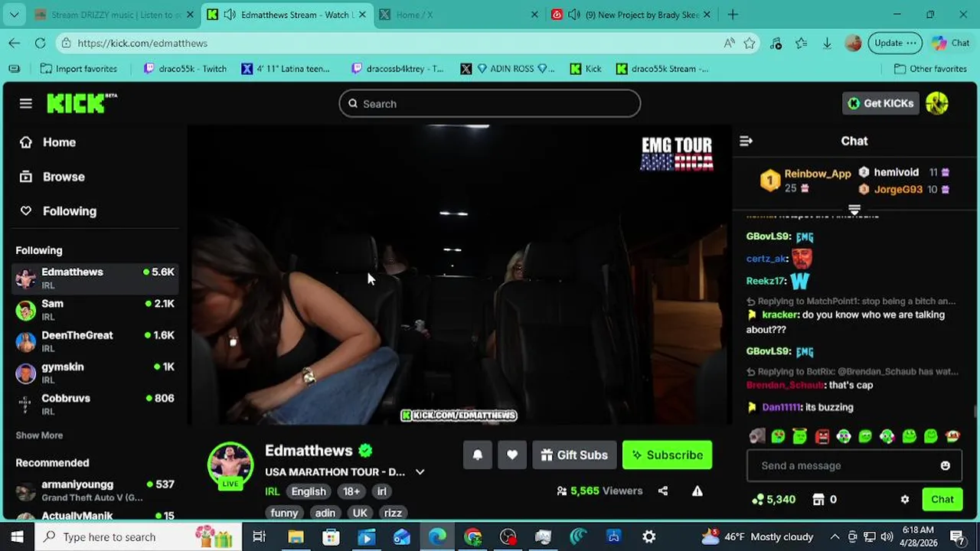
Task: Open the chat shop icon
Action: (818, 499)
